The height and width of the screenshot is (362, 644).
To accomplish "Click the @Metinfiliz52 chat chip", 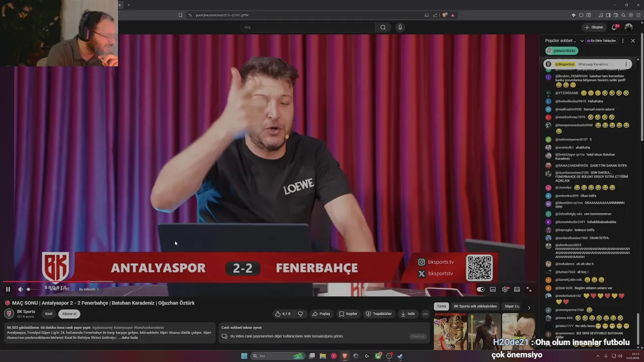I will [561, 51].
